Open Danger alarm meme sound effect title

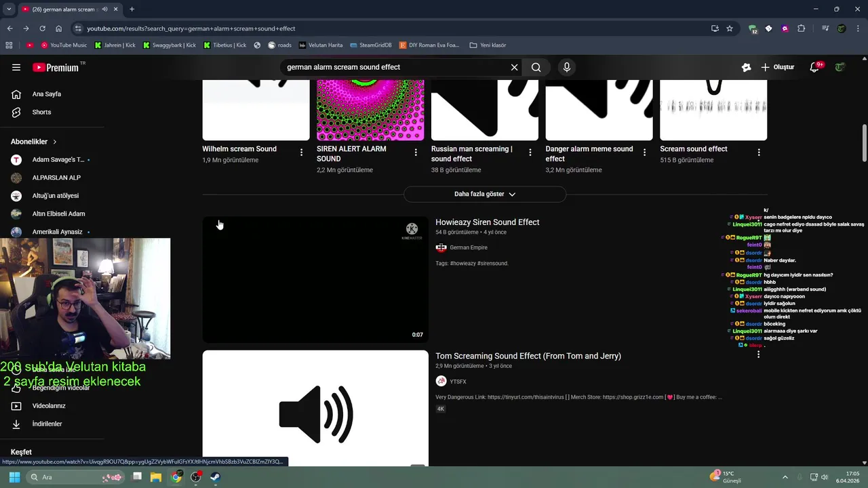tap(589, 154)
